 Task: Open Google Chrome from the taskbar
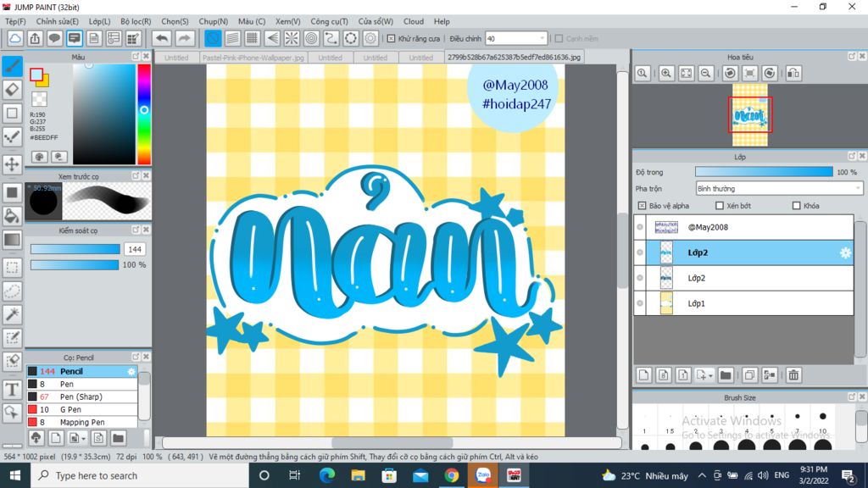452,475
